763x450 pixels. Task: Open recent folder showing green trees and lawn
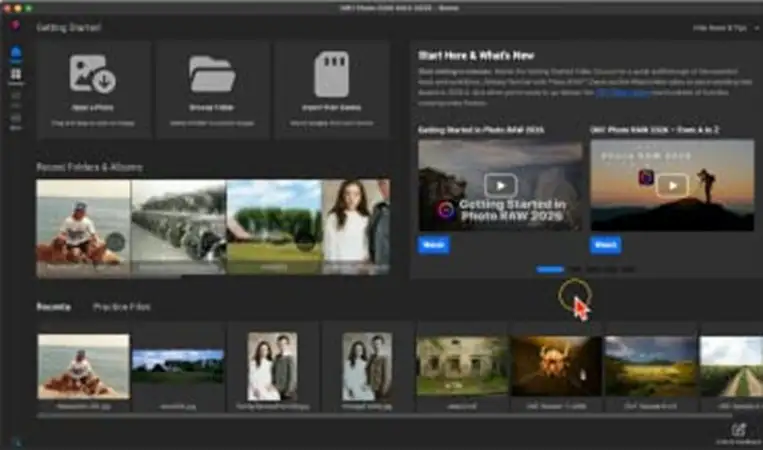274,227
